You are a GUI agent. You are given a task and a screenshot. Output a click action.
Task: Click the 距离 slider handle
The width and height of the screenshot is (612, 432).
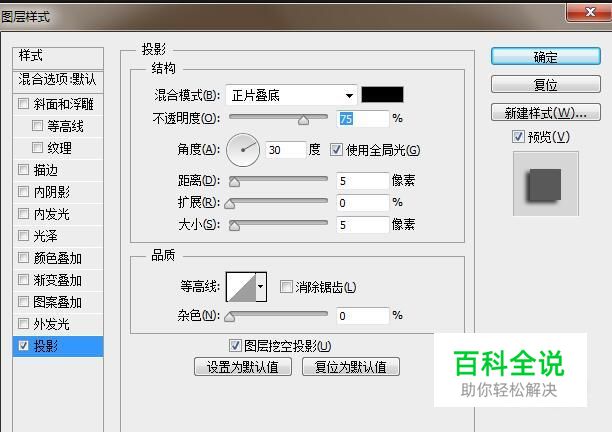234,181
